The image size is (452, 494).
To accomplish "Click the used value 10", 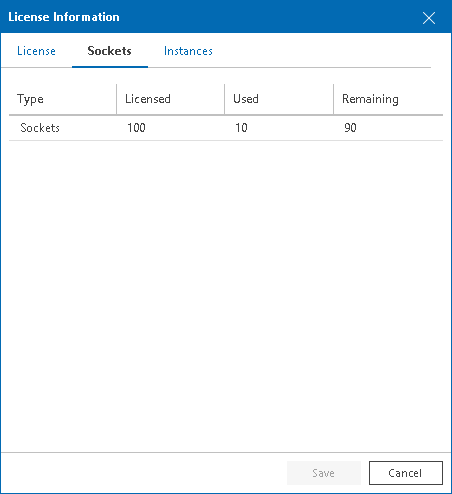I will [241, 128].
